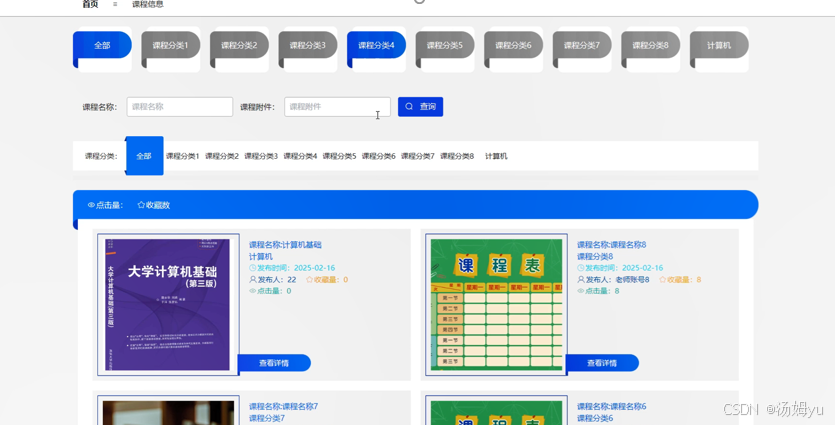Open 课程分类7 ribbon tab at top

click(x=582, y=45)
